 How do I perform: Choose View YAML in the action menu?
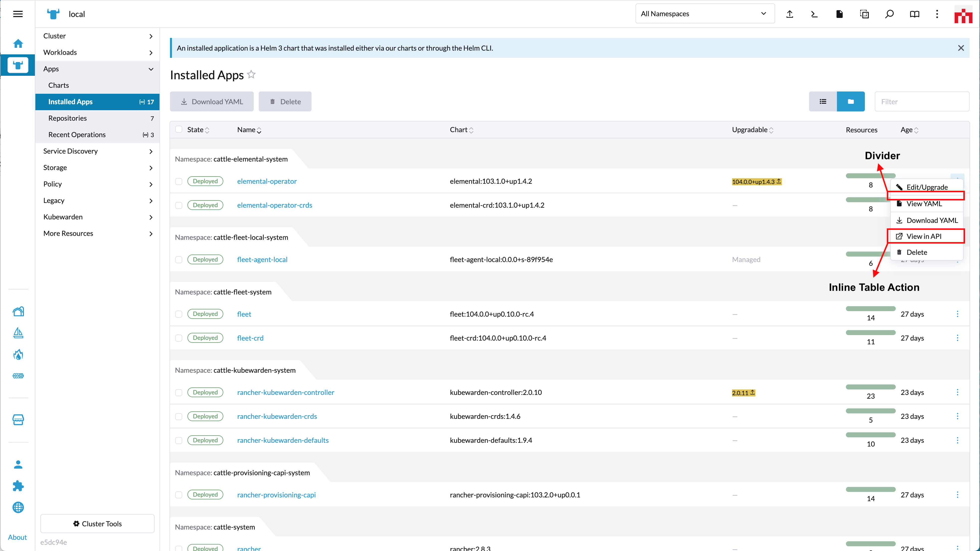point(927,204)
